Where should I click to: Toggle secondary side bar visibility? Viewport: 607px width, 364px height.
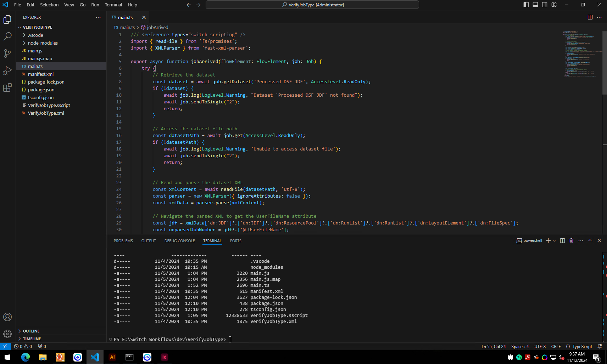point(545,5)
